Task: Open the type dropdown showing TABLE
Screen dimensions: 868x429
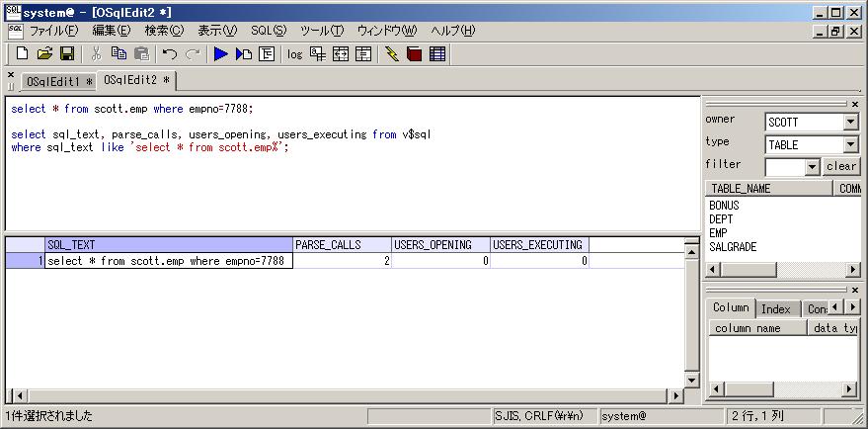Action: pyautogui.click(x=850, y=145)
